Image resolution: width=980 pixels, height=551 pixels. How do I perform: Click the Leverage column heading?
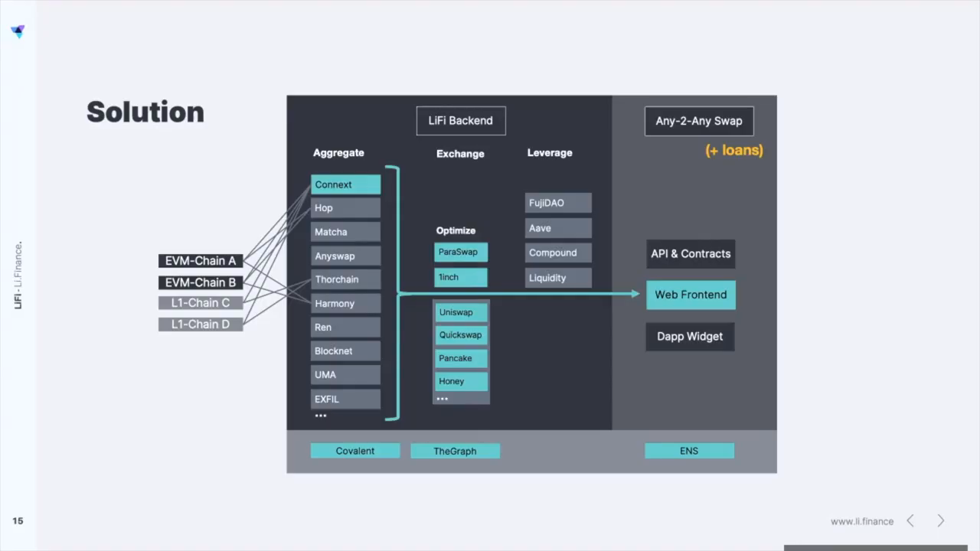click(550, 153)
